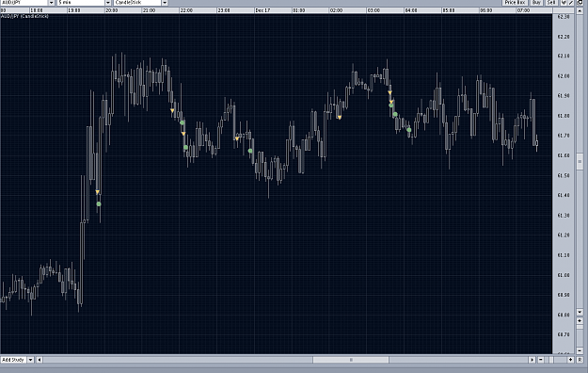The width and height of the screenshot is (588, 373).
Task: Click the AUD/JPY (CandleStick) chart label
Action: 24,17
